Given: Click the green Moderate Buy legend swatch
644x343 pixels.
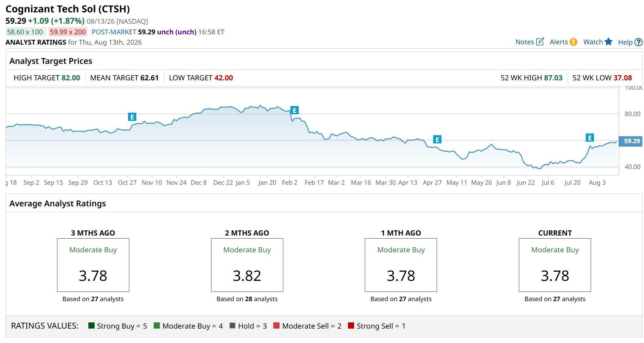Looking at the screenshot, I should pyautogui.click(x=157, y=325).
